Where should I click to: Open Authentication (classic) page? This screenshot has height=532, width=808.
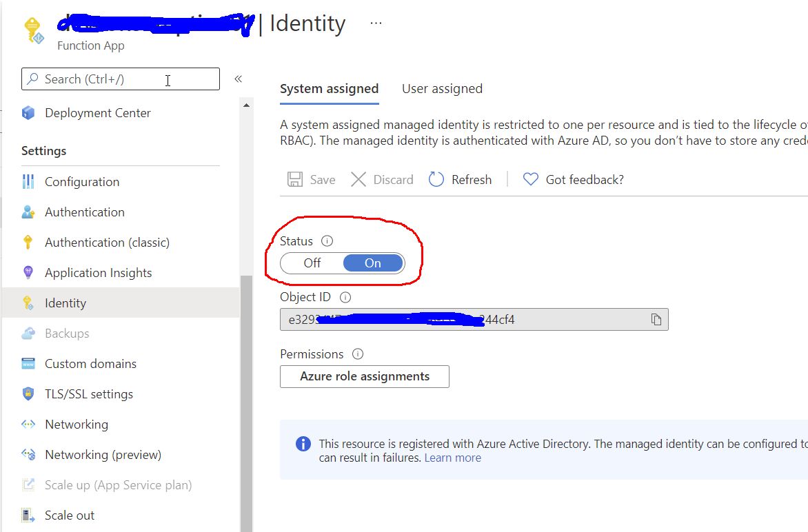[x=107, y=243]
